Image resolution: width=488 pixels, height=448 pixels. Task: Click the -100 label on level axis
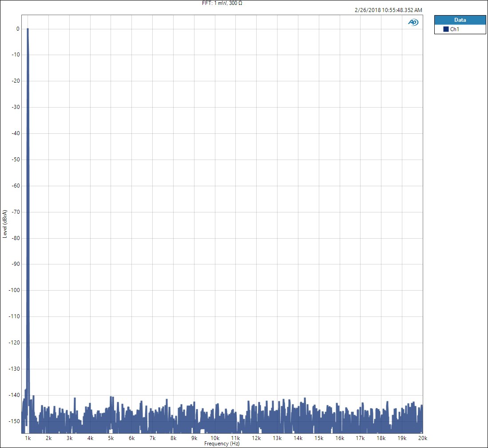tap(15, 290)
